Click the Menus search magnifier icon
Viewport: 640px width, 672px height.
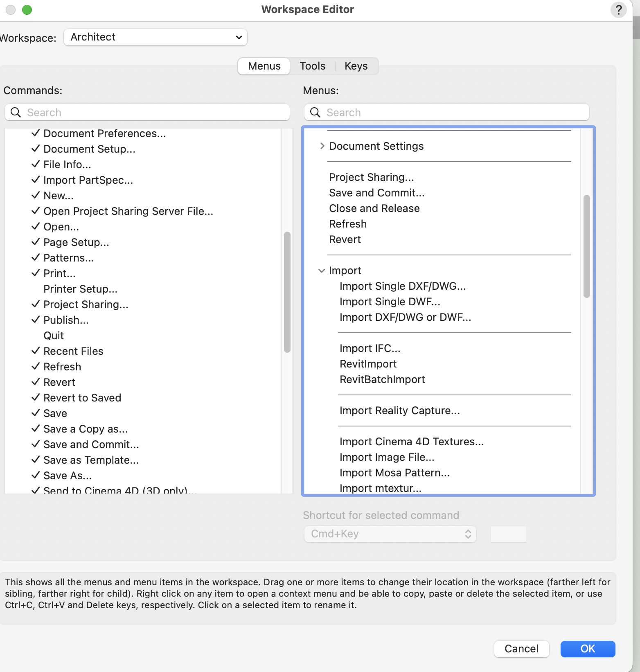click(315, 113)
